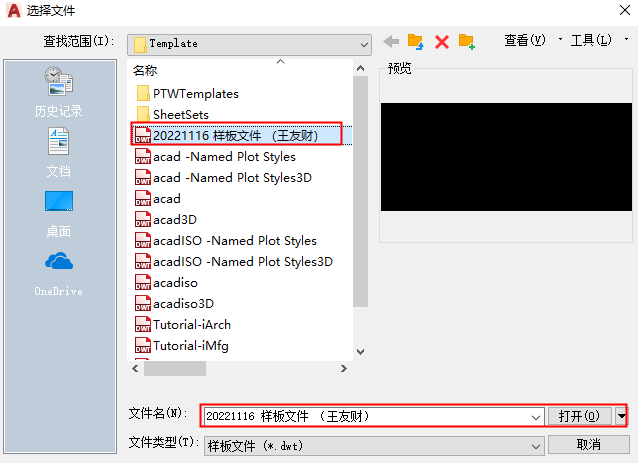
Task: Open the OneDrive location shortcut
Action: [x=58, y=272]
